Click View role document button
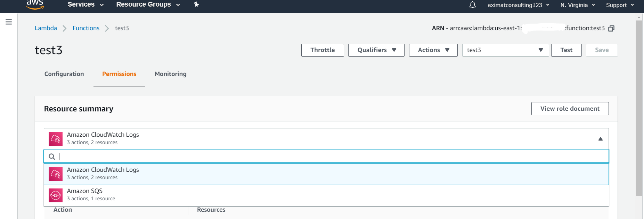This screenshot has width=644, height=219. tap(570, 109)
